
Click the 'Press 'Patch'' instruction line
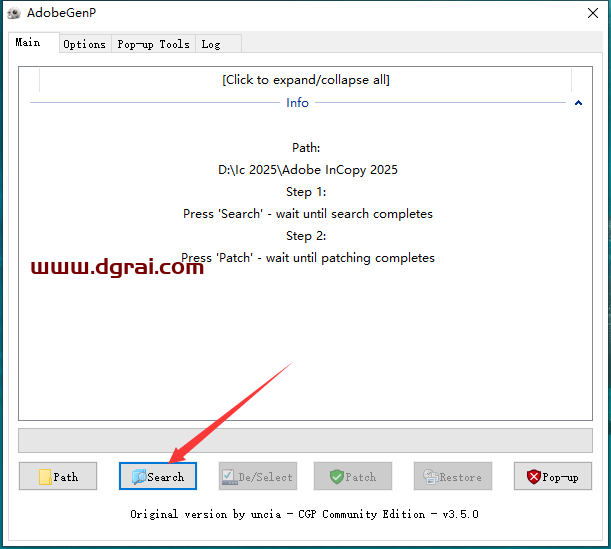[308, 258]
